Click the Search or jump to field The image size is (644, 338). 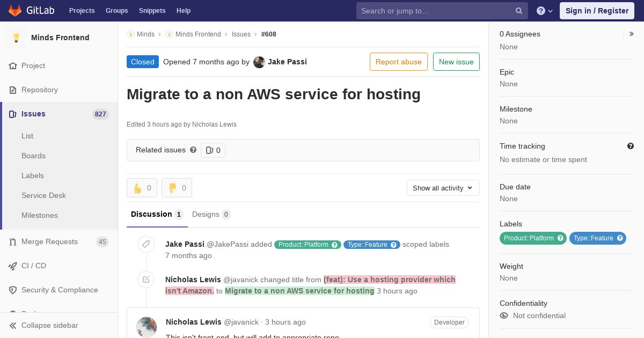pos(442,11)
